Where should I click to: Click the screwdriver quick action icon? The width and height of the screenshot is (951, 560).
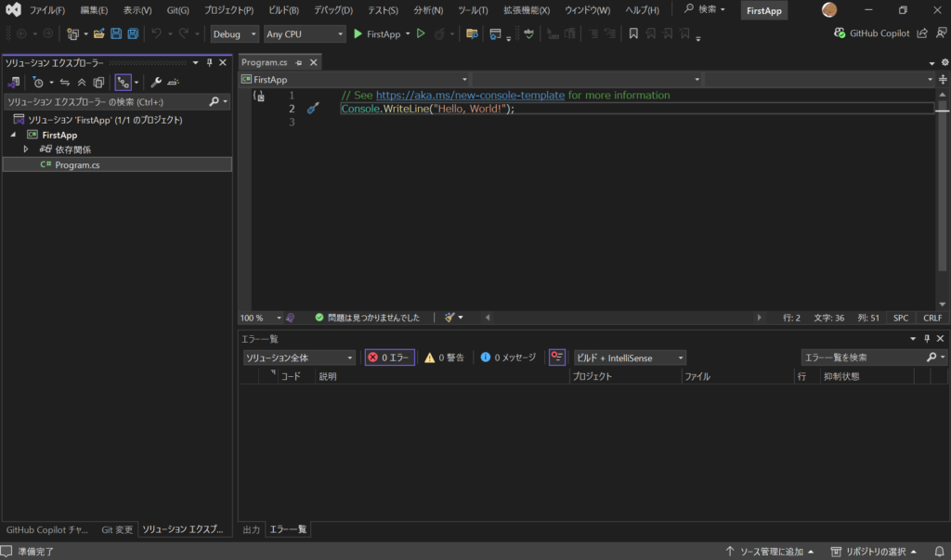[312, 109]
